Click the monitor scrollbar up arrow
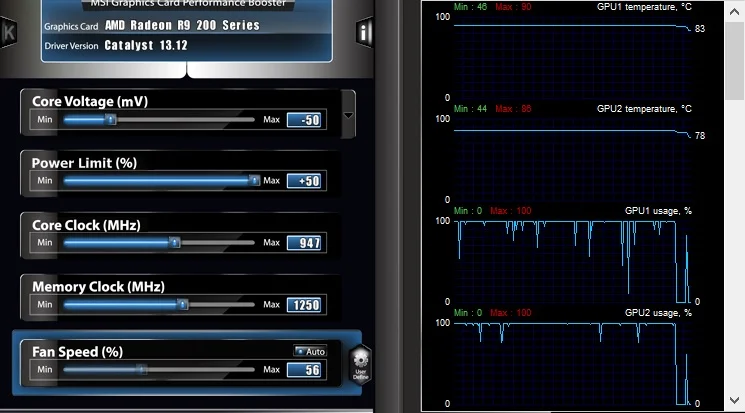This screenshot has height=413, width=745. 734,12
